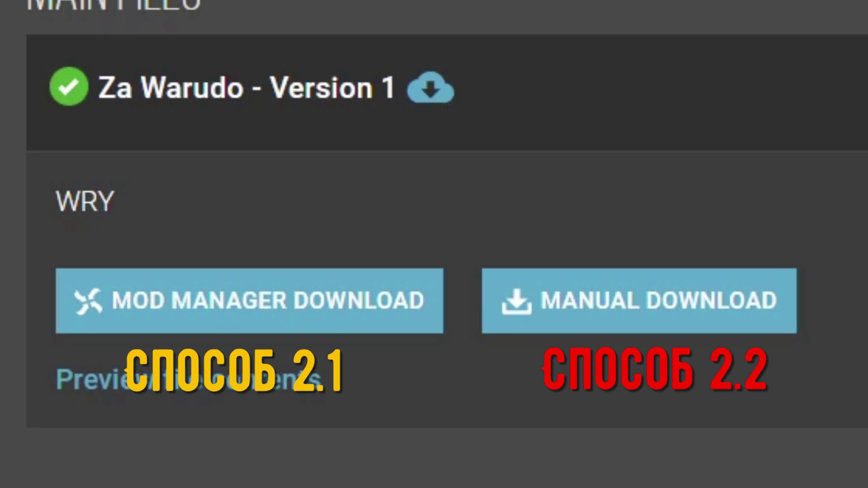Click empty space beside the WRY description

coord(463,201)
